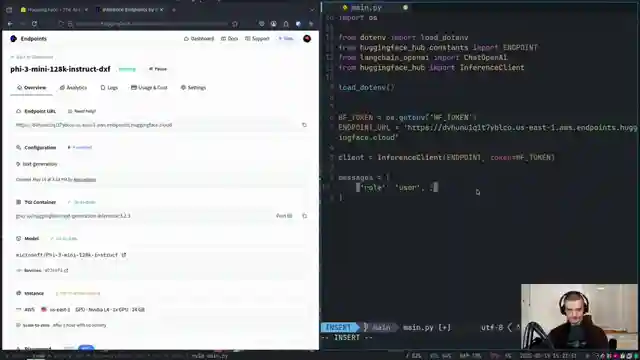Open a new browser tab
This screenshot has height=360, width=640.
pyautogui.click(x=174, y=9)
